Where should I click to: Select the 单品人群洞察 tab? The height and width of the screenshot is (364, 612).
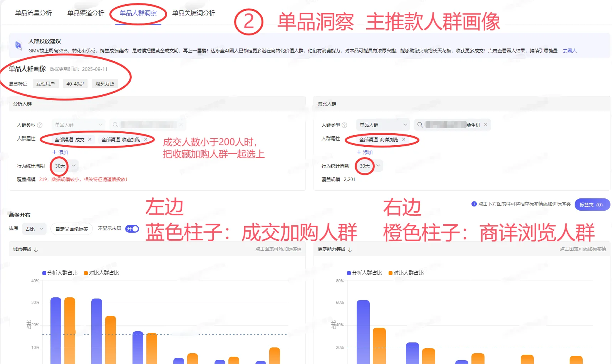[138, 13]
